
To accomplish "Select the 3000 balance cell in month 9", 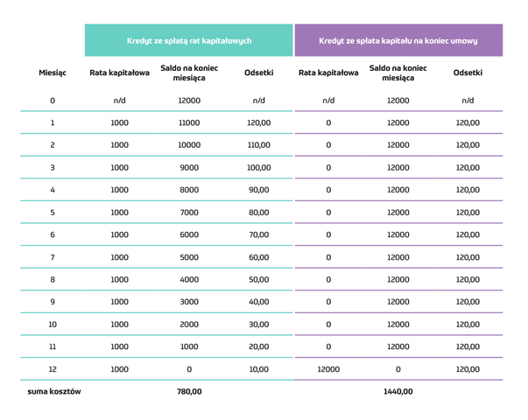I will click(x=188, y=302).
